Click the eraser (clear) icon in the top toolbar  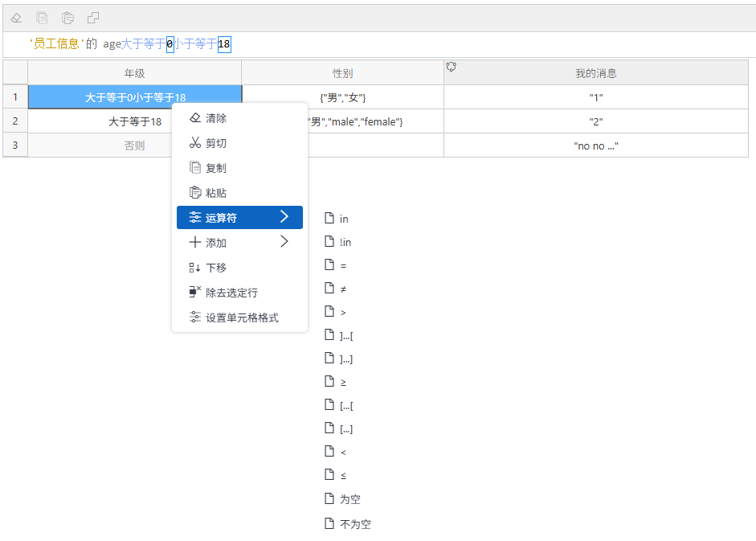(x=16, y=18)
